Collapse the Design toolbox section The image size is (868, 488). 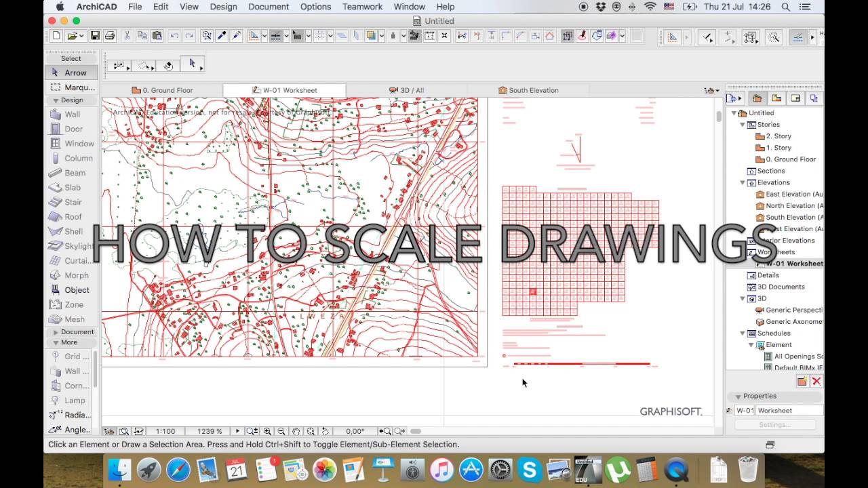pyautogui.click(x=56, y=100)
